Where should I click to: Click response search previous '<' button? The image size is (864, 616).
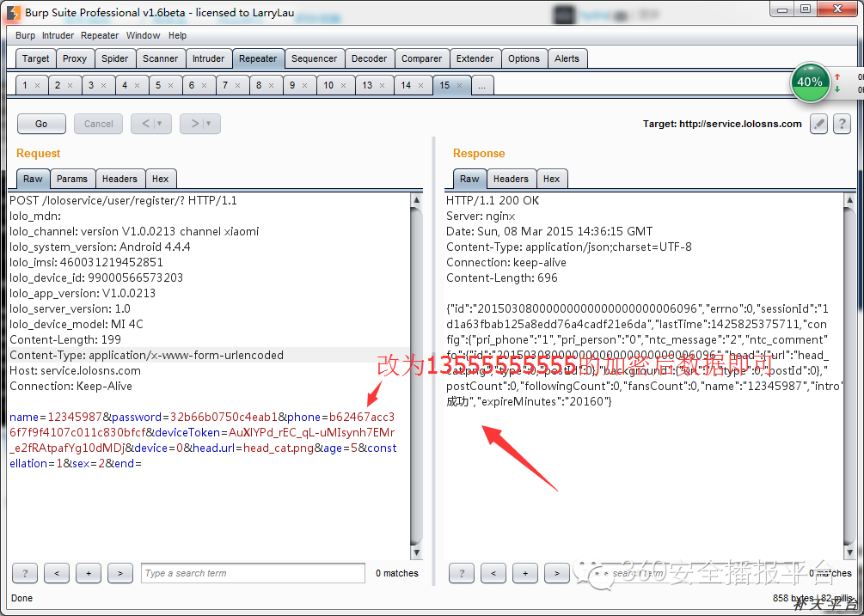493,573
